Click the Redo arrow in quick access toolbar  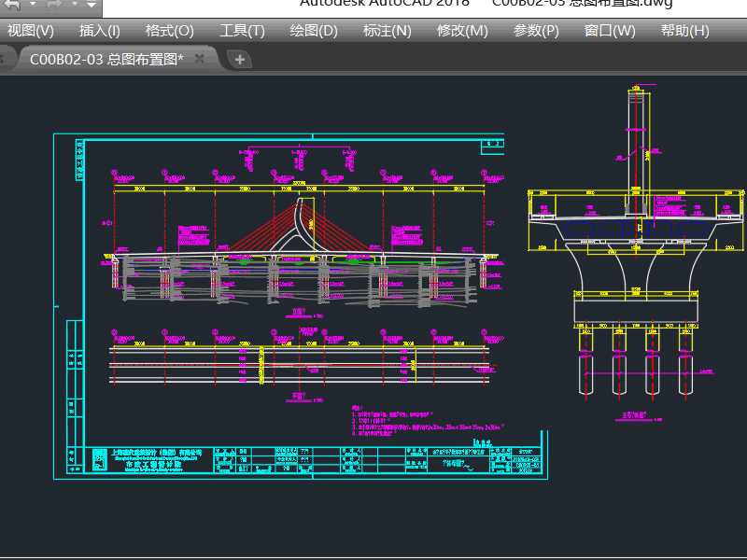point(53,5)
